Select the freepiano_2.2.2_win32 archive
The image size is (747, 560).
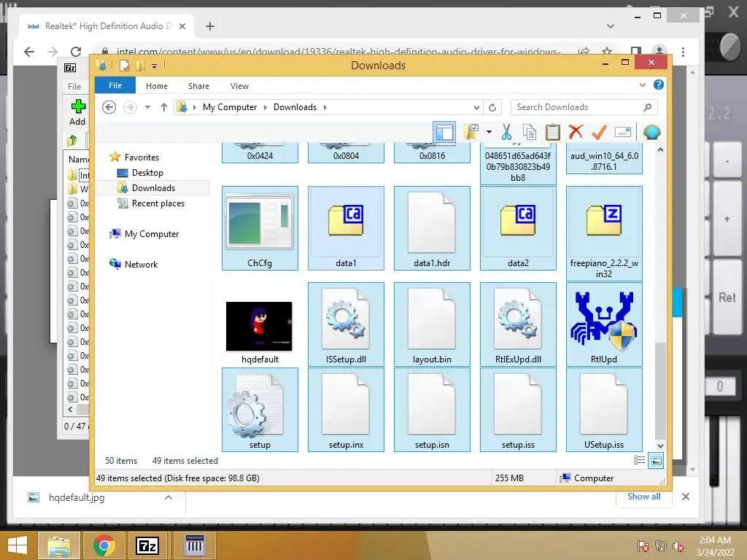coord(604,233)
